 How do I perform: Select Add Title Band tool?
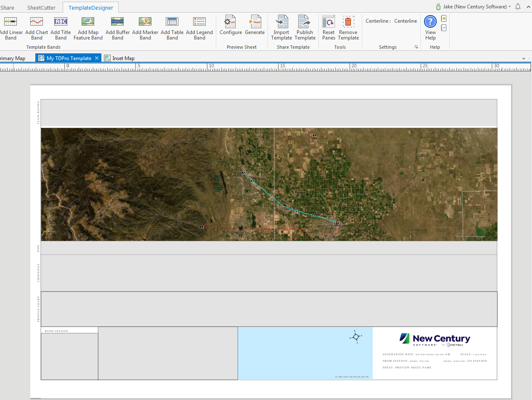click(x=61, y=28)
